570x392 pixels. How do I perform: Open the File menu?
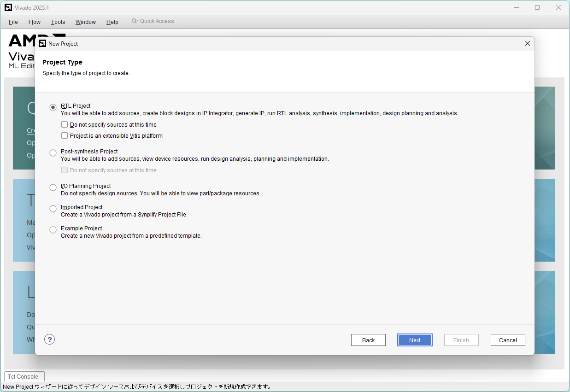pyautogui.click(x=13, y=22)
